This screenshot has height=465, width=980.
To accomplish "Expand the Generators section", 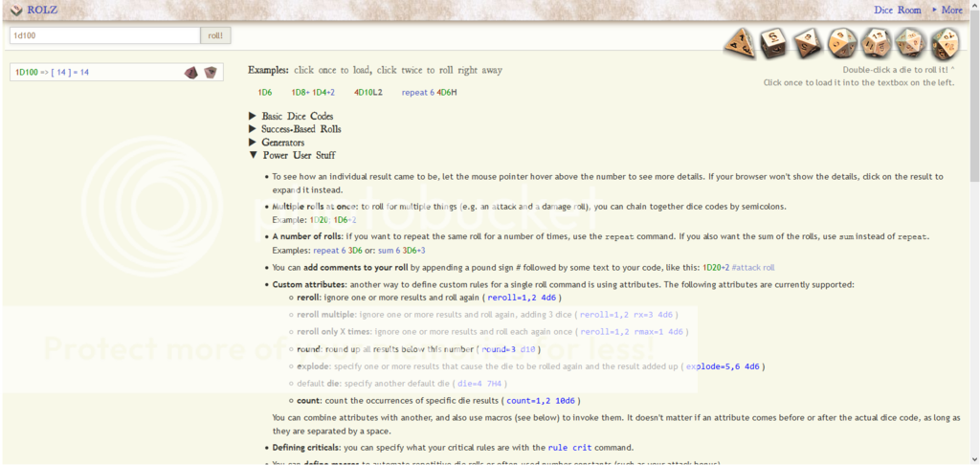I will coord(282,143).
